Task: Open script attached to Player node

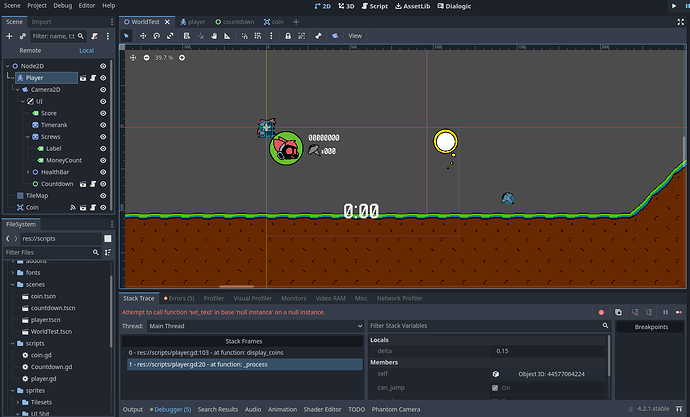Action: coord(93,78)
